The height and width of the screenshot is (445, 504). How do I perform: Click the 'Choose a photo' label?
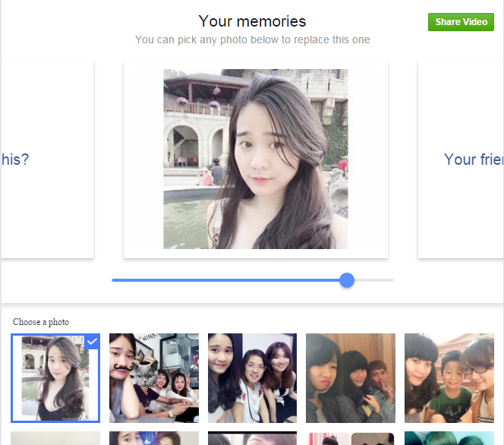[x=41, y=322]
